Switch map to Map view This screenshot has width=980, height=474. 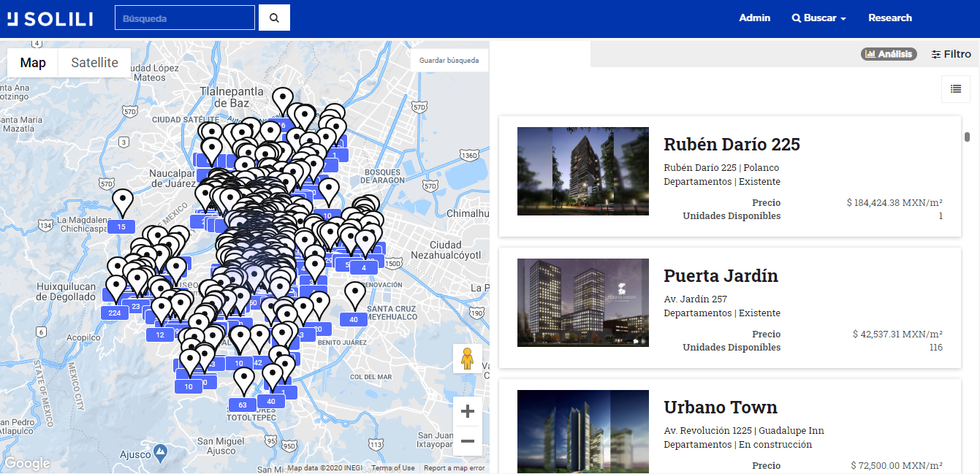pyautogui.click(x=33, y=63)
